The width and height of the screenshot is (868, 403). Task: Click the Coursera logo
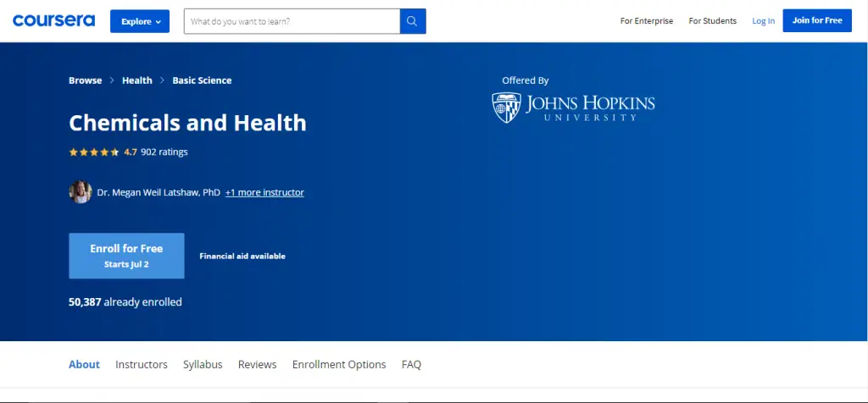(53, 20)
